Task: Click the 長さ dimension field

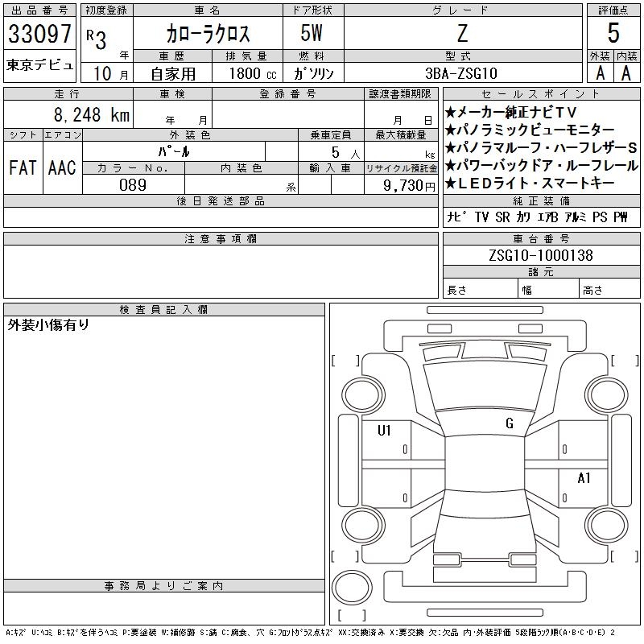Action: (x=480, y=290)
